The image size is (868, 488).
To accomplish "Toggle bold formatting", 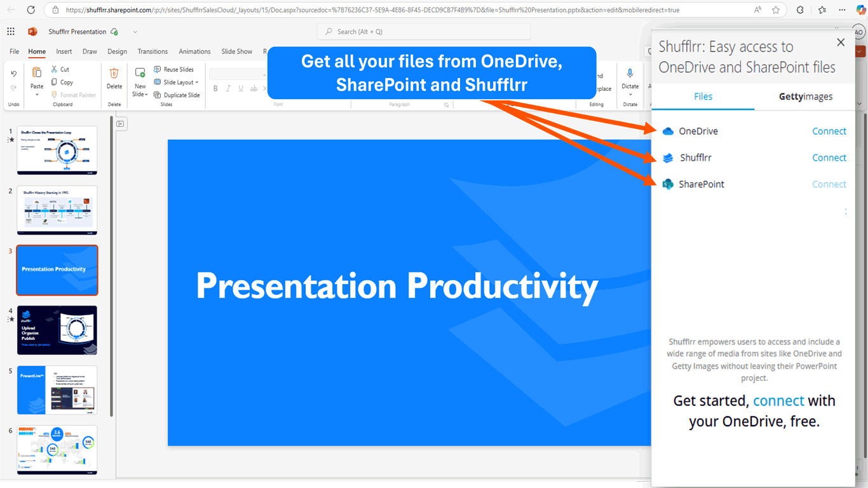I will 215,88.
